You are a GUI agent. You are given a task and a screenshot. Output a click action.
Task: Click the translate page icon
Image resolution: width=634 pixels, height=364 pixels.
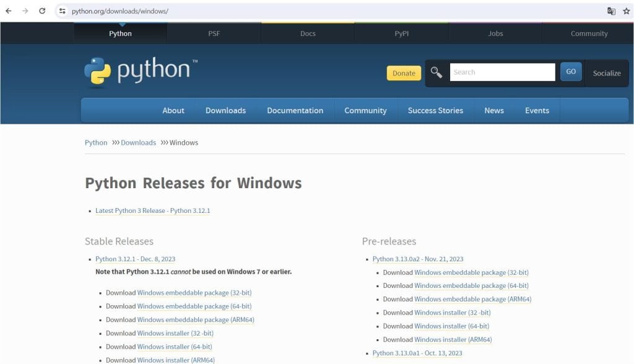pos(611,11)
